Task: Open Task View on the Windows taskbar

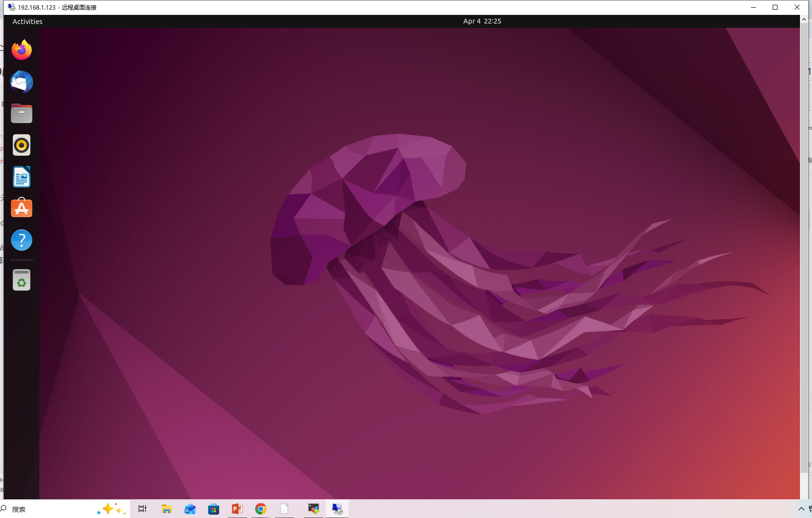Action: (142, 509)
